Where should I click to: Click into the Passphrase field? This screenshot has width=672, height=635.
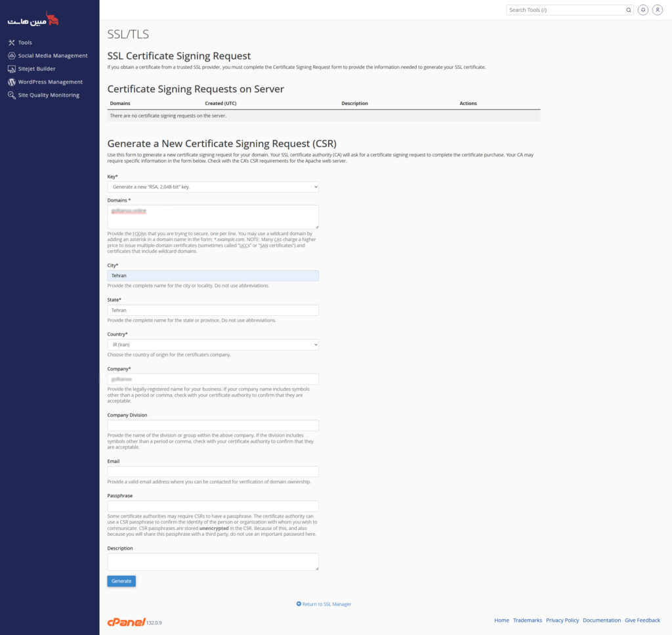(x=213, y=506)
